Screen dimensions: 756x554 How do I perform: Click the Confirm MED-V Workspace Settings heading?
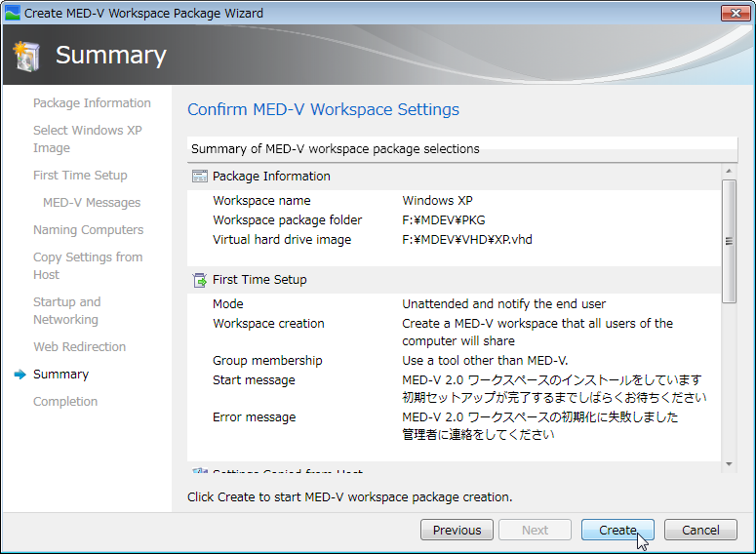point(323,109)
